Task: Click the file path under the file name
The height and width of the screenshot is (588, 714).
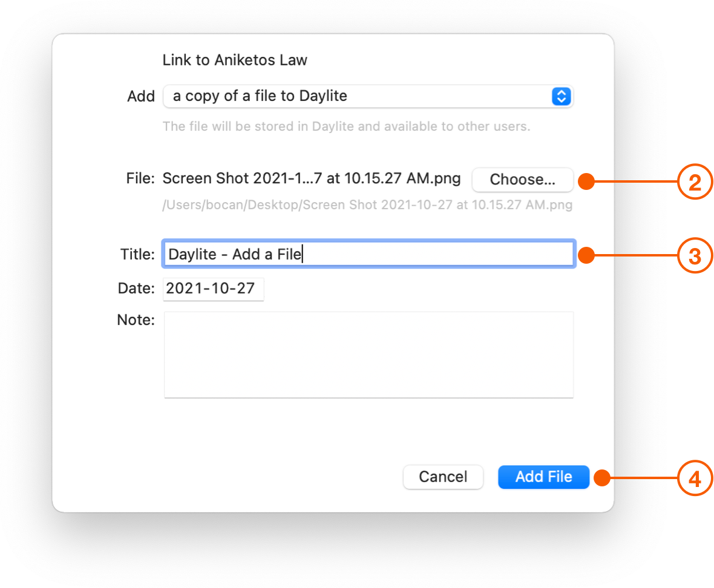Action: pos(367,205)
